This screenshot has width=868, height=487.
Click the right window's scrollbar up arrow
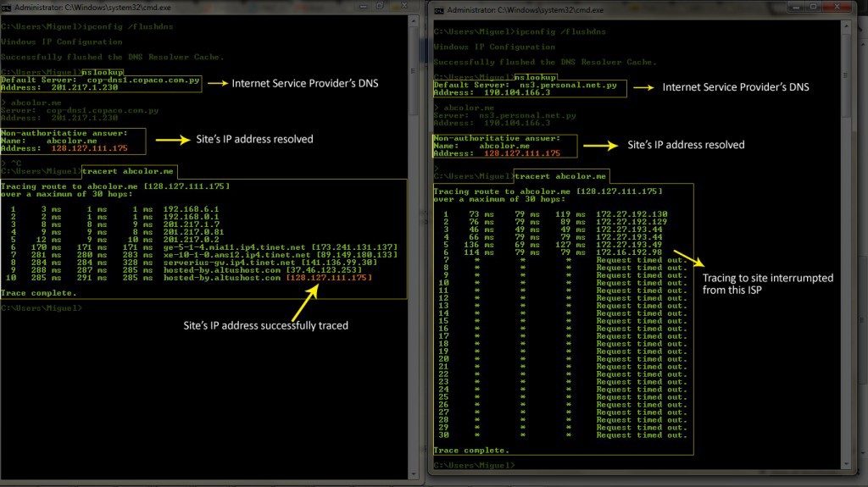pos(846,26)
